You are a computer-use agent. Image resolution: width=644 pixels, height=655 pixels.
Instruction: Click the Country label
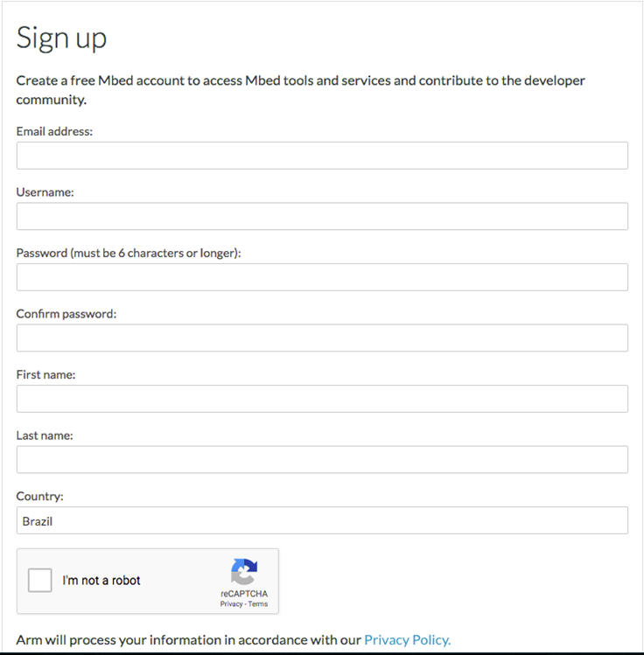tap(39, 496)
